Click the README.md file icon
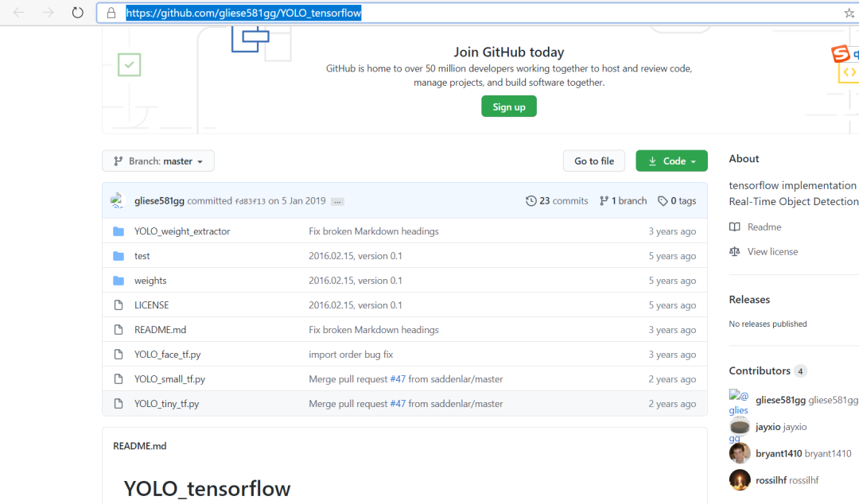The image size is (859, 504). point(119,330)
